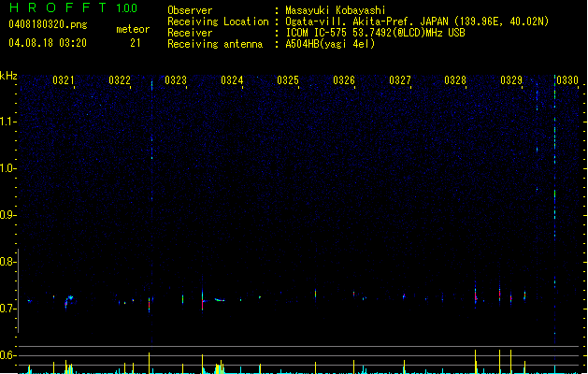The height and width of the screenshot is (374, 588).
Task: Click the 0321 time marker
Action: coord(64,80)
